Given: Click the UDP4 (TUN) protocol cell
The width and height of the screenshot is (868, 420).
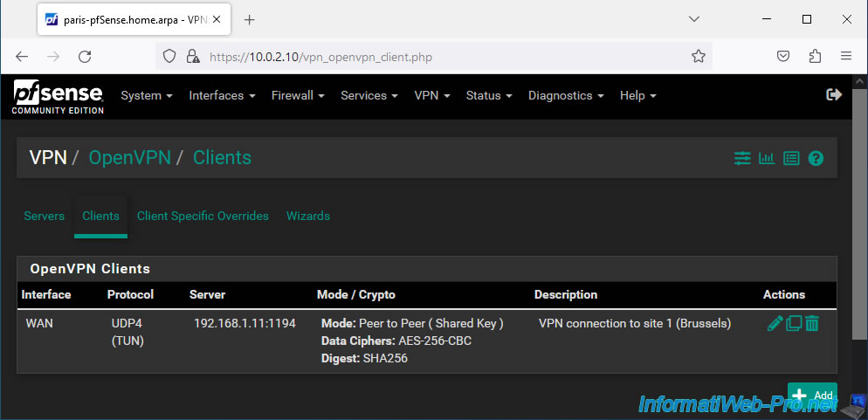Looking at the screenshot, I should tap(127, 332).
